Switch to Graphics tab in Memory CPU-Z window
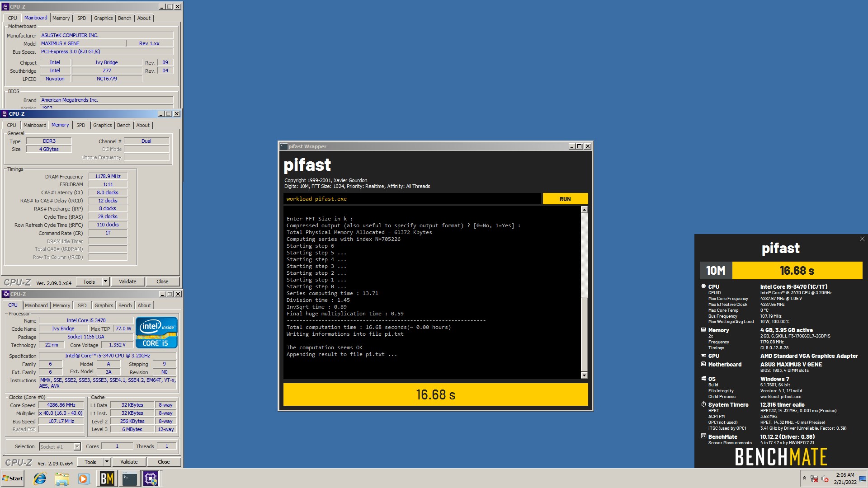The height and width of the screenshot is (488, 868). (103, 125)
